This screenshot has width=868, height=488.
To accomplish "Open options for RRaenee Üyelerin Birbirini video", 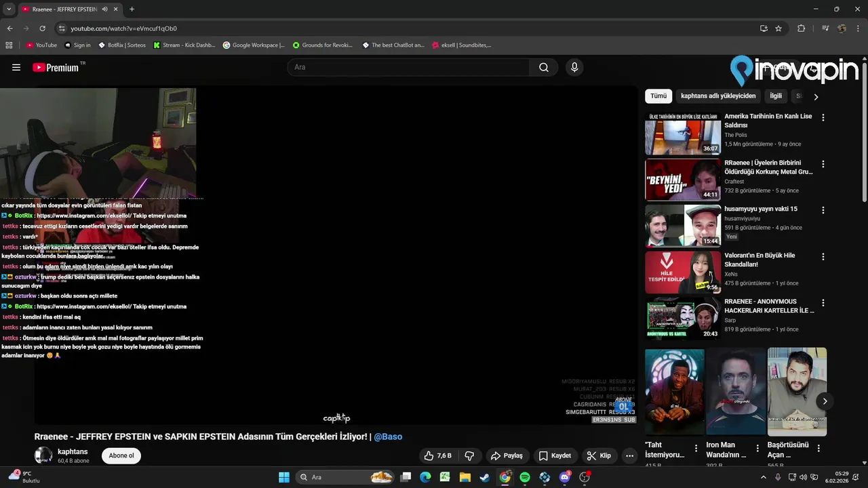I will click(823, 164).
